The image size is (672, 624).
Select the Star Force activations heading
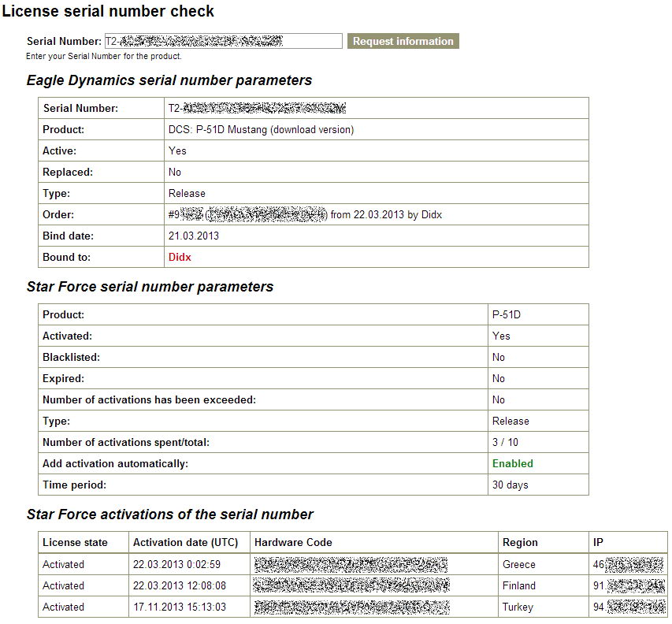pos(169,514)
